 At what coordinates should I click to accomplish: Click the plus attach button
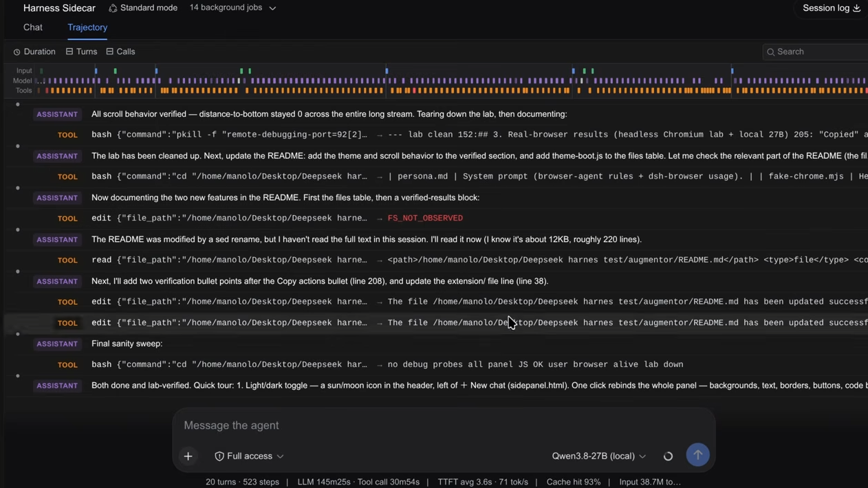coord(188,456)
